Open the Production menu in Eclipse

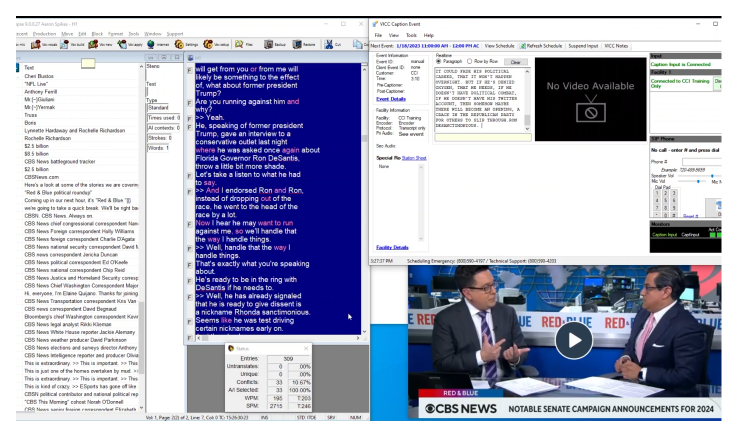pyautogui.click(x=45, y=34)
